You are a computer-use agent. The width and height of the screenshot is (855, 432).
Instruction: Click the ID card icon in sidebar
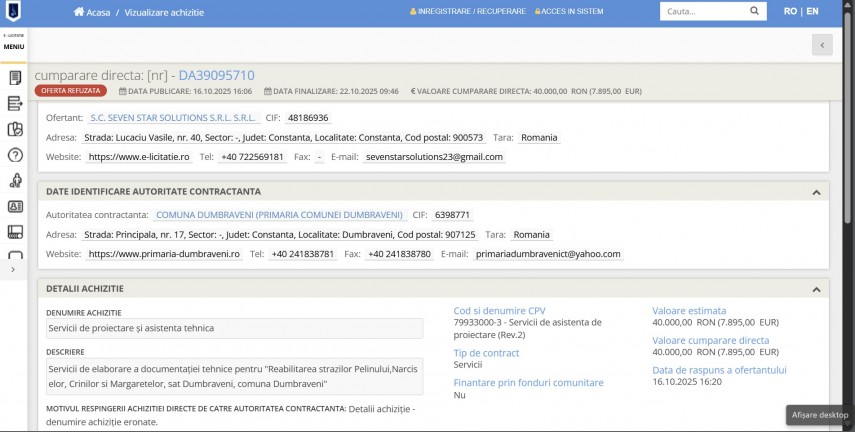tap(15, 207)
